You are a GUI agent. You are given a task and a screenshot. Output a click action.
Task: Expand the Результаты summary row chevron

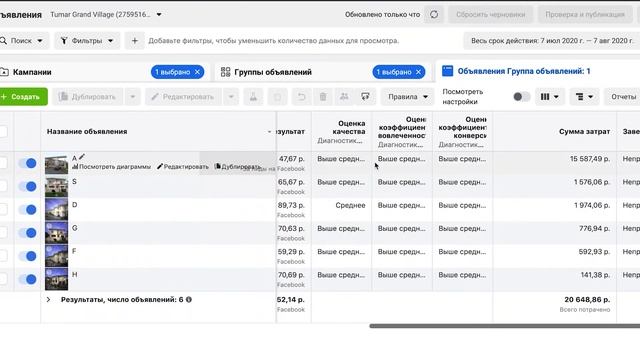coord(48,300)
